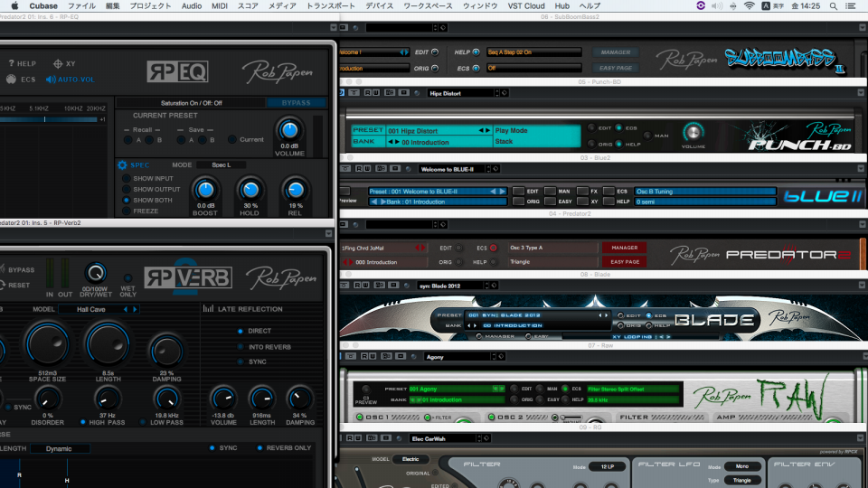Viewport: 868px width, 488px height.
Task: Toggle FREEZE option in RP-EQ
Action: pyautogui.click(x=127, y=211)
